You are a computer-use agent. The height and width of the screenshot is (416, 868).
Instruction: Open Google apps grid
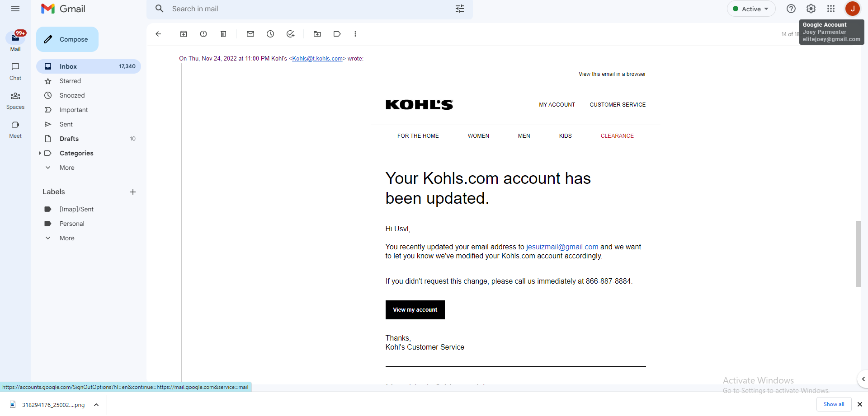831,9
